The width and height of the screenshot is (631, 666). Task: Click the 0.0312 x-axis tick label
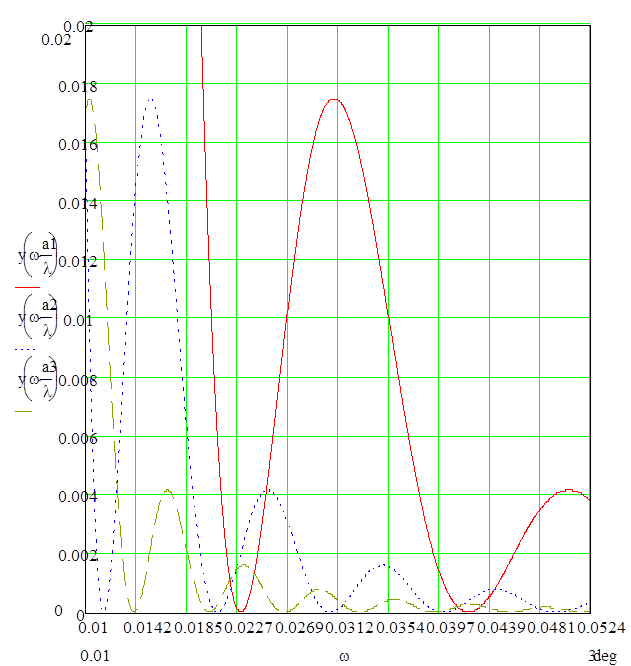point(349,628)
